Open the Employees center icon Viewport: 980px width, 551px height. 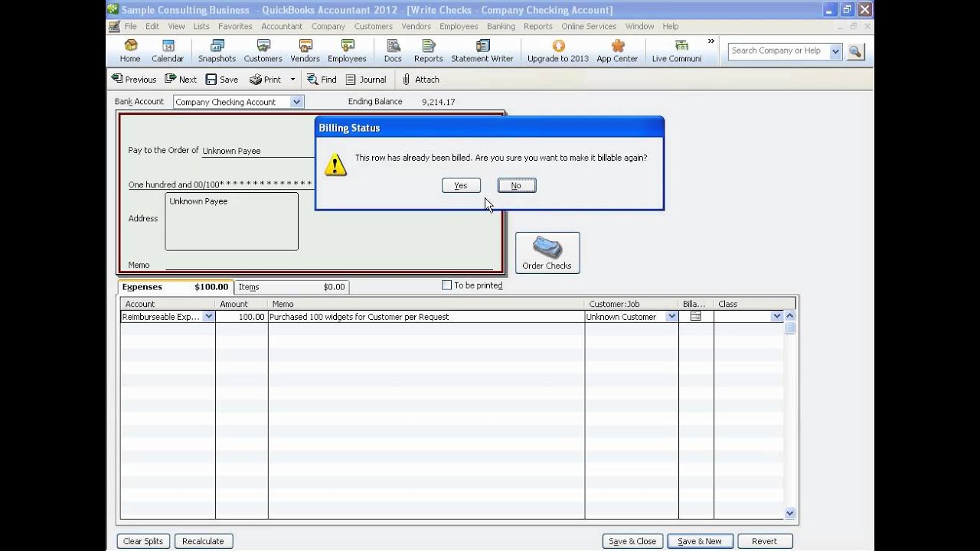(x=347, y=51)
